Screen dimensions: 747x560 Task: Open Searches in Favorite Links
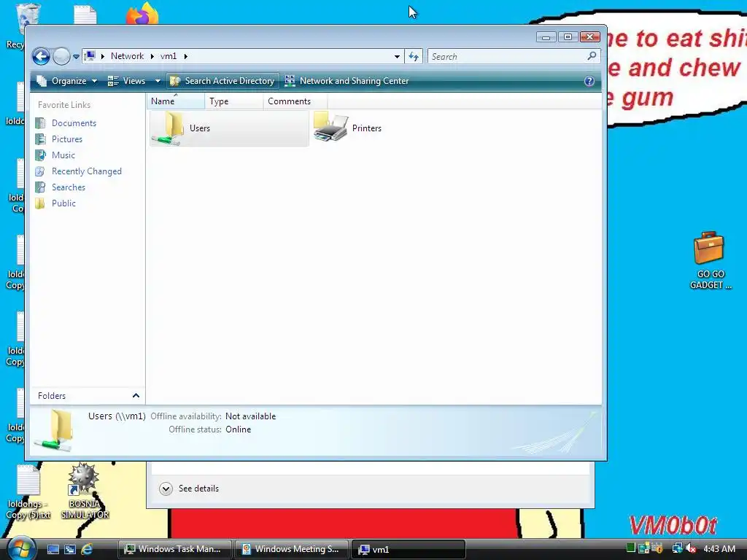(68, 187)
